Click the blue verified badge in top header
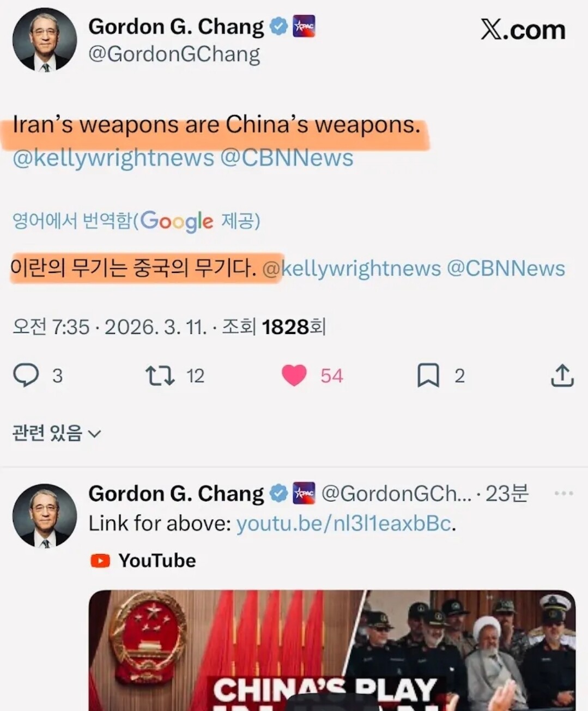The width and height of the screenshot is (588, 711). click(278, 26)
